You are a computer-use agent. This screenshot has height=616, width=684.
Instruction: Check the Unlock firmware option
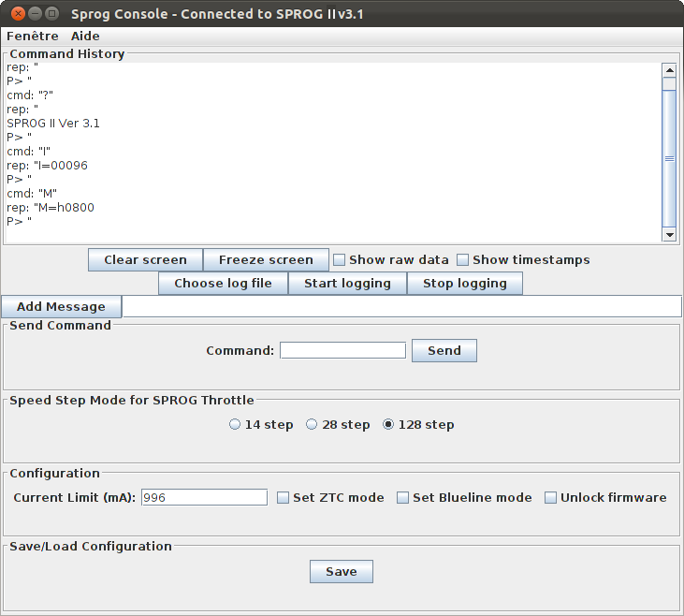pos(550,498)
